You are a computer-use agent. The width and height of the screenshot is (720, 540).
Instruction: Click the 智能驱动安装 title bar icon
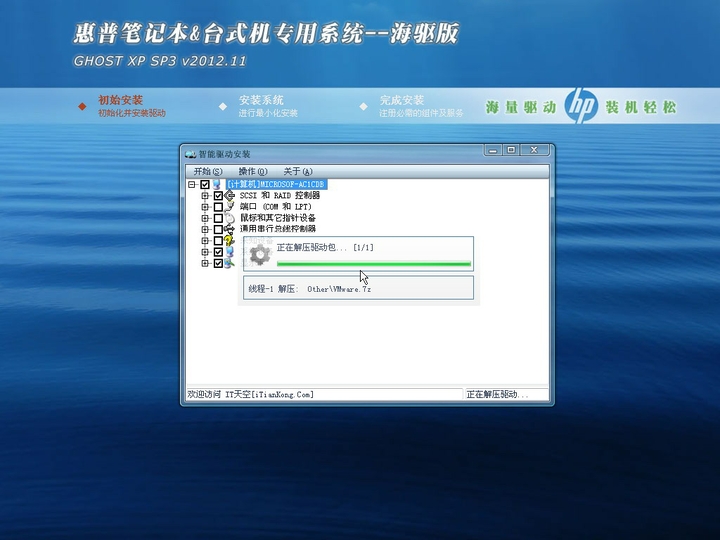click(191, 154)
